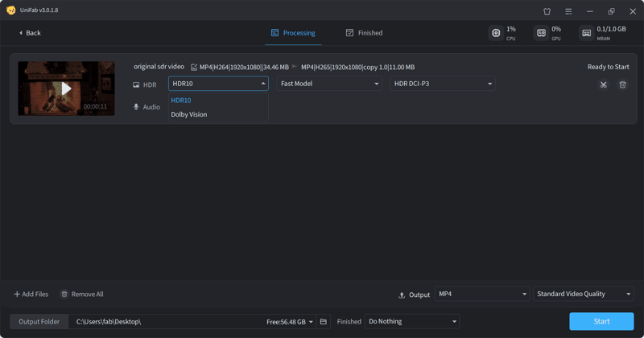Play the video thumbnail preview
Screen dimensions: 644x338
(66, 89)
